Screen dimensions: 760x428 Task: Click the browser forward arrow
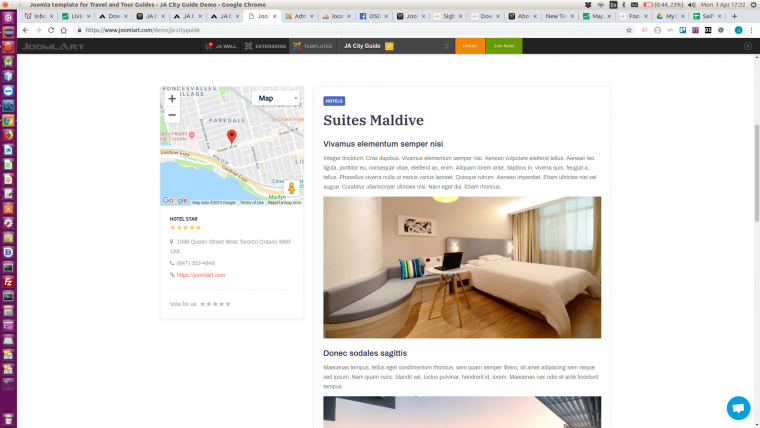pos(38,30)
